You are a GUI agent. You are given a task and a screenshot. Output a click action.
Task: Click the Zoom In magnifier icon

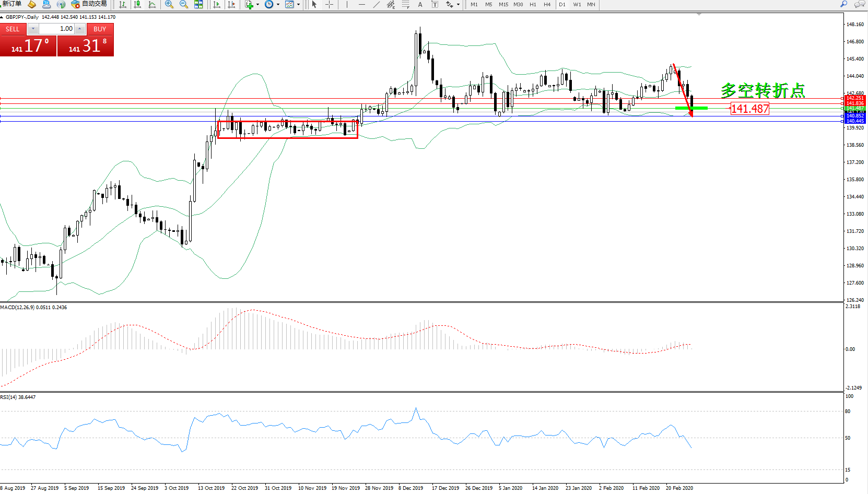[169, 4]
